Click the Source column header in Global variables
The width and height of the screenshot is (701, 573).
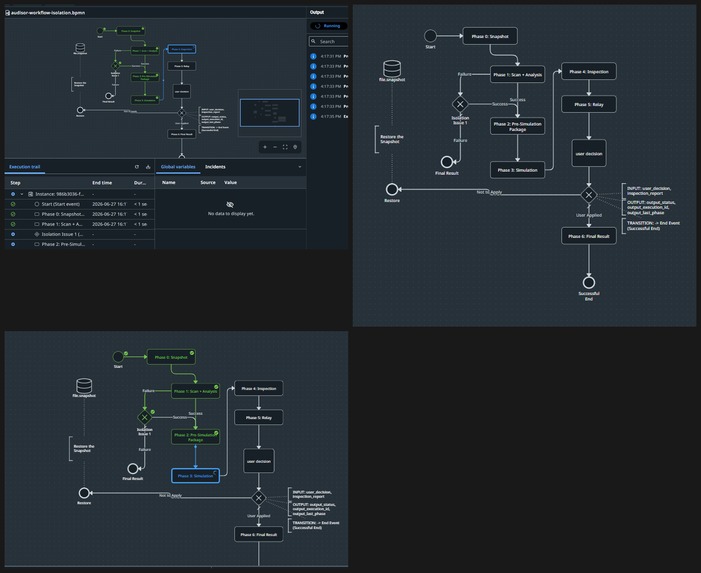pyautogui.click(x=208, y=182)
